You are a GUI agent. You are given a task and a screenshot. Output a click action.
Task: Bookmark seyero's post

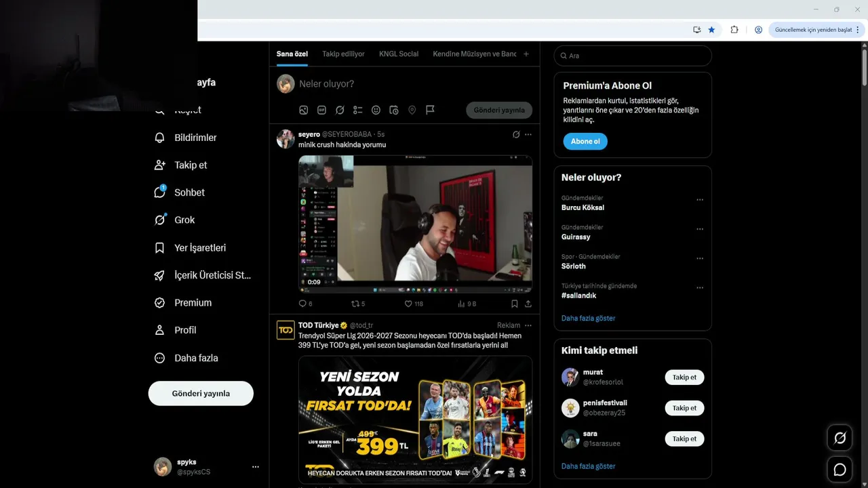click(x=515, y=304)
